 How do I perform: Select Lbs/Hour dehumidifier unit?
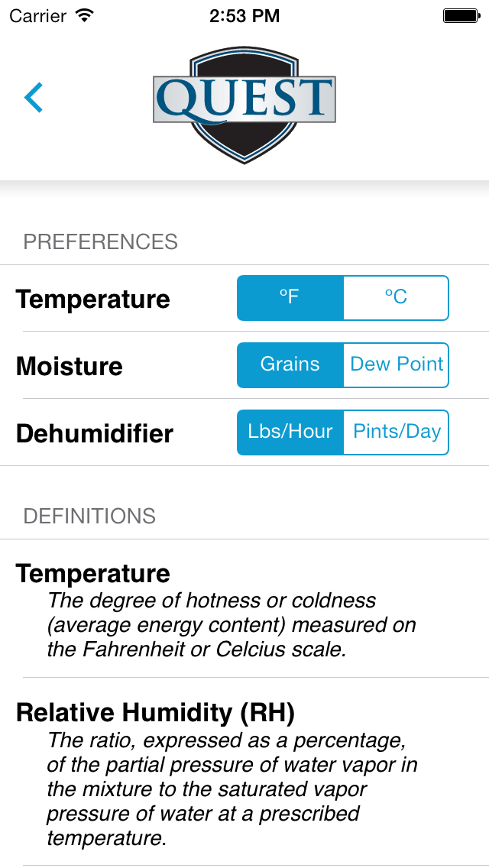click(290, 432)
